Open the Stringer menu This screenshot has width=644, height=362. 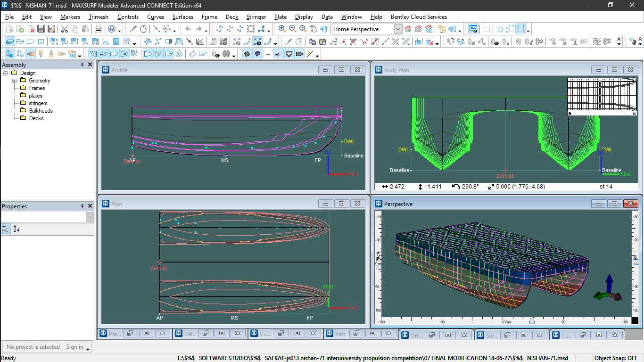[x=256, y=17]
